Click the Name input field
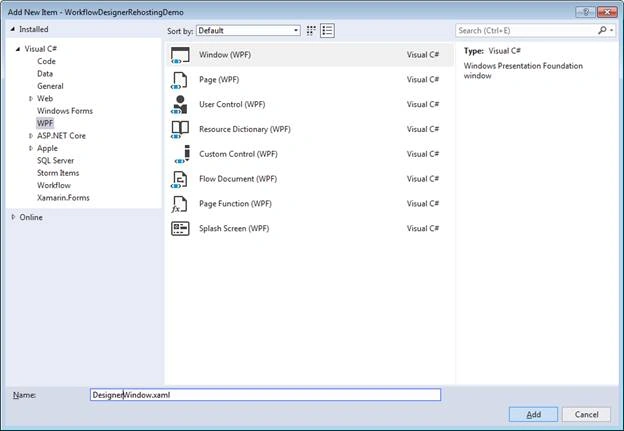Viewport: 624px width, 431px height. tap(265, 395)
